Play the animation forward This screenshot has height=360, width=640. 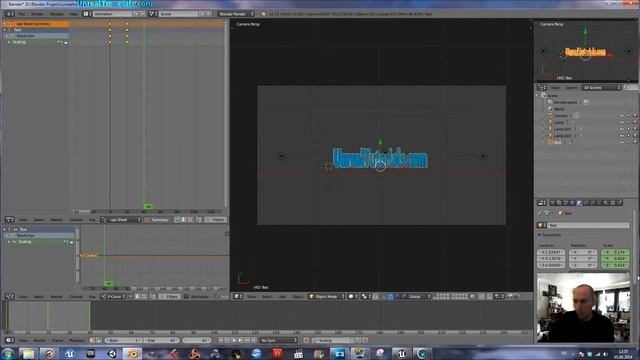(x=241, y=340)
